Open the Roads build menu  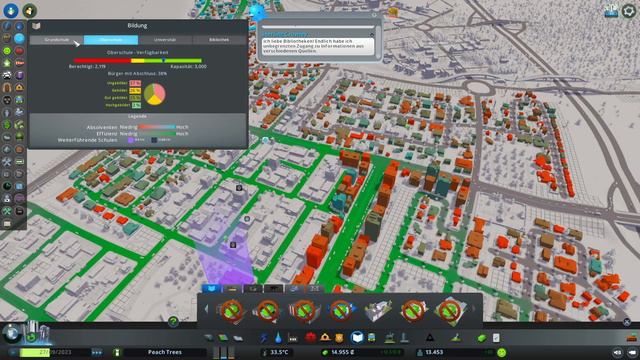click(209, 338)
